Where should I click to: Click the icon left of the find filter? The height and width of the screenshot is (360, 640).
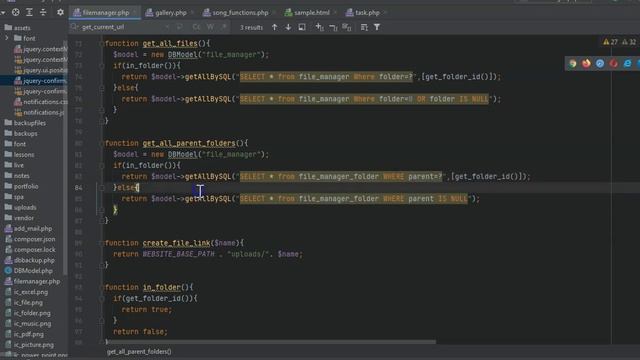(x=364, y=27)
